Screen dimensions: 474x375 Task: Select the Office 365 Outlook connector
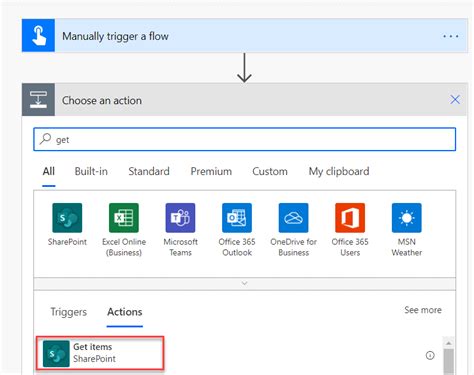pyautogui.click(x=237, y=218)
